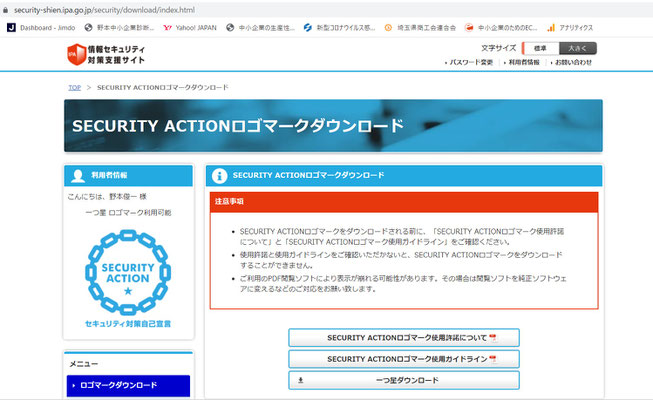
Task: Open the アナリティクス bookmark
Action: point(570,28)
